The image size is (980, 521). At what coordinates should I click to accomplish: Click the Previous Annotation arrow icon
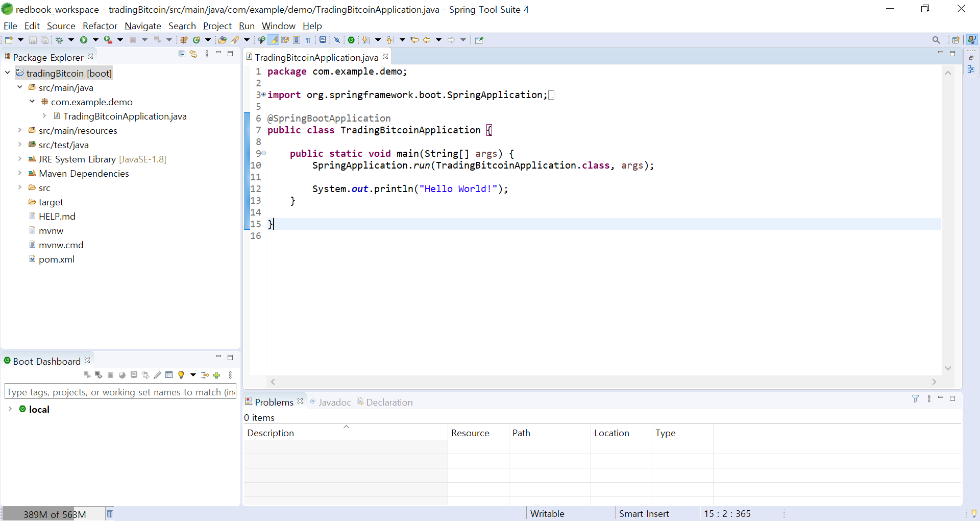pos(390,40)
